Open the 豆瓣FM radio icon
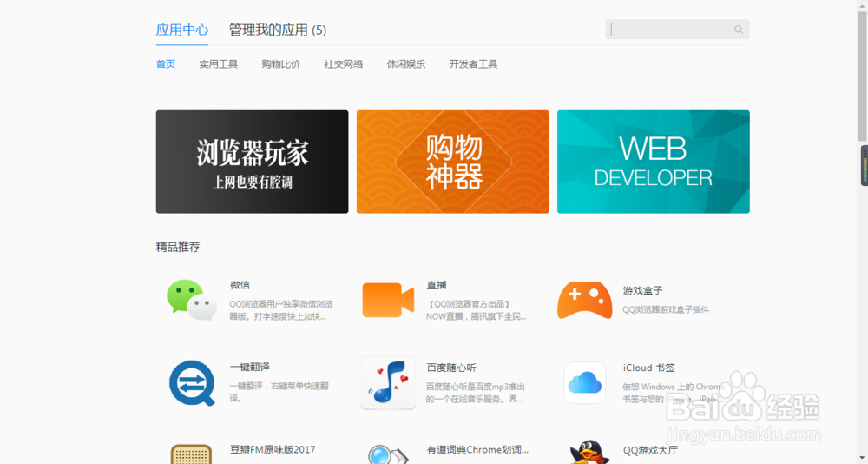Image resolution: width=868 pixels, height=464 pixels. [x=191, y=454]
